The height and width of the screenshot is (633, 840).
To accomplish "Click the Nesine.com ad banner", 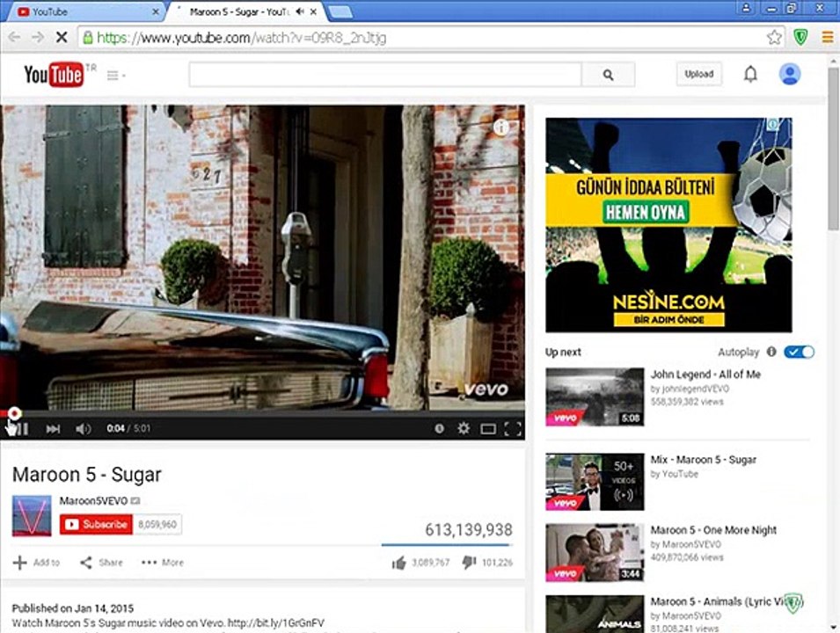I will 668,225.
